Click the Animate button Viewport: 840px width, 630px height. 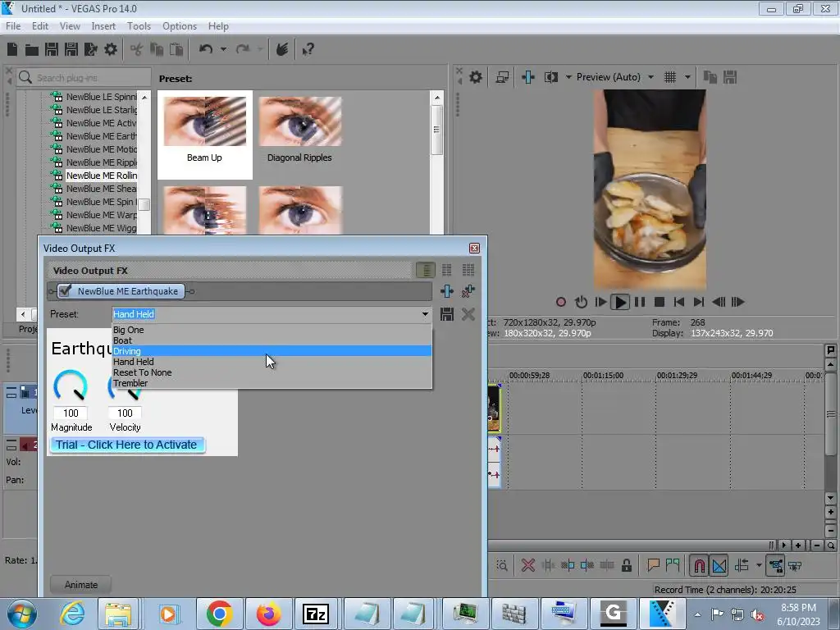coord(81,585)
